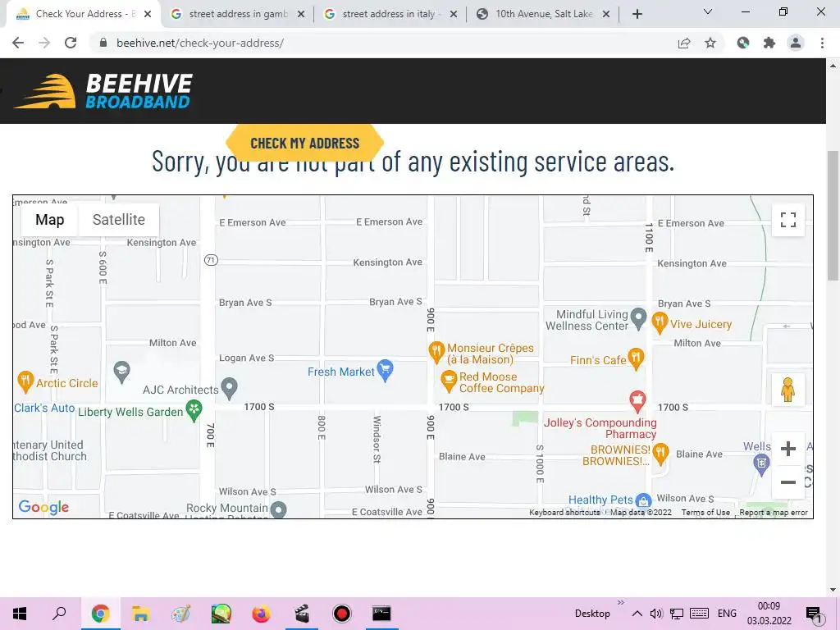Click the Beehive Broadband logo
Viewport: 840px width, 630px height.
[x=103, y=91]
